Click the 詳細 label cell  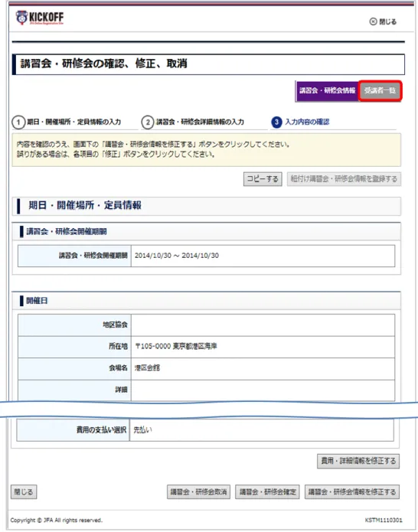[x=75, y=390]
